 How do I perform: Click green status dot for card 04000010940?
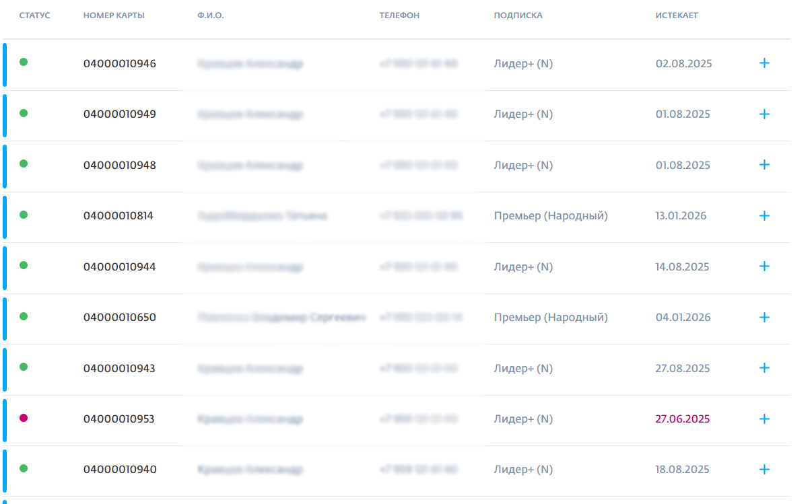tap(24, 468)
